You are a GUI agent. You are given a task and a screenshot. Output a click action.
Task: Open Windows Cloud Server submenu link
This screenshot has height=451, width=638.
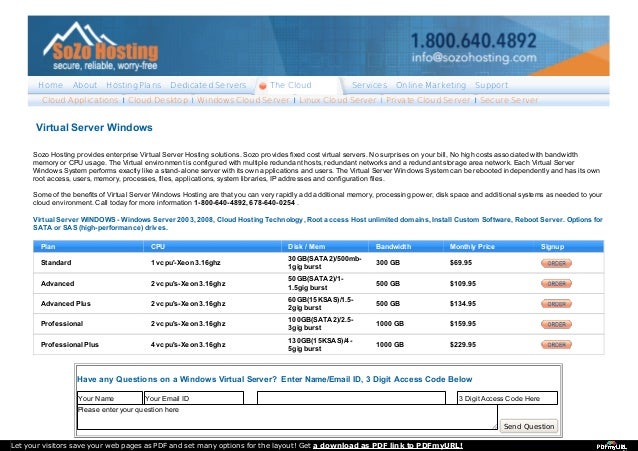[243, 100]
